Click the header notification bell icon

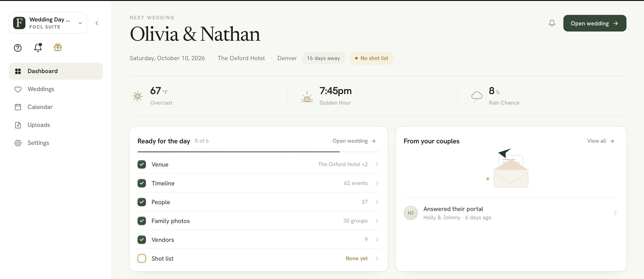click(x=552, y=23)
